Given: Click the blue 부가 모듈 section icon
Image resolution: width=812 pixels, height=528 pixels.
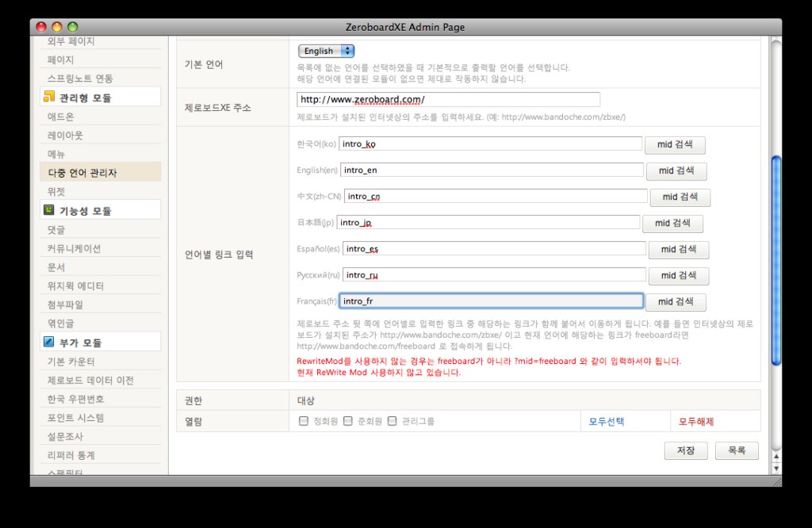Looking at the screenshot, I should tap(49, 342).
